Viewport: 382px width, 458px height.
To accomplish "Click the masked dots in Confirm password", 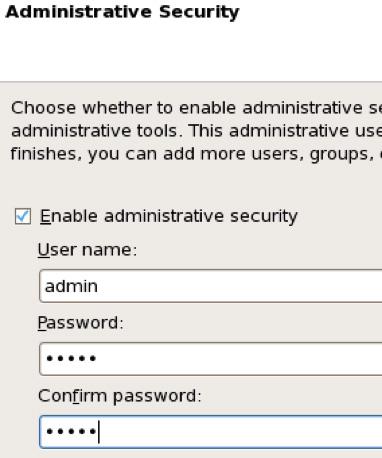I will click(71, 431).
